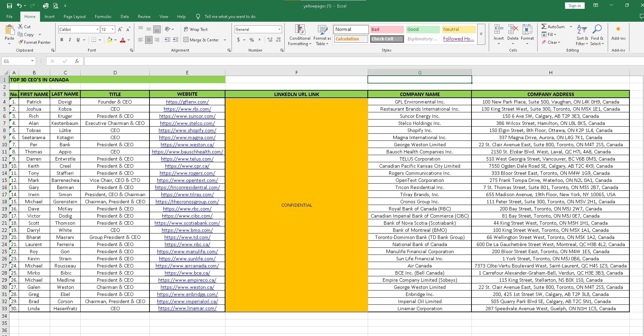Select the Format Painter brush
The image size is (644, 336).
[x=34, y=42]
